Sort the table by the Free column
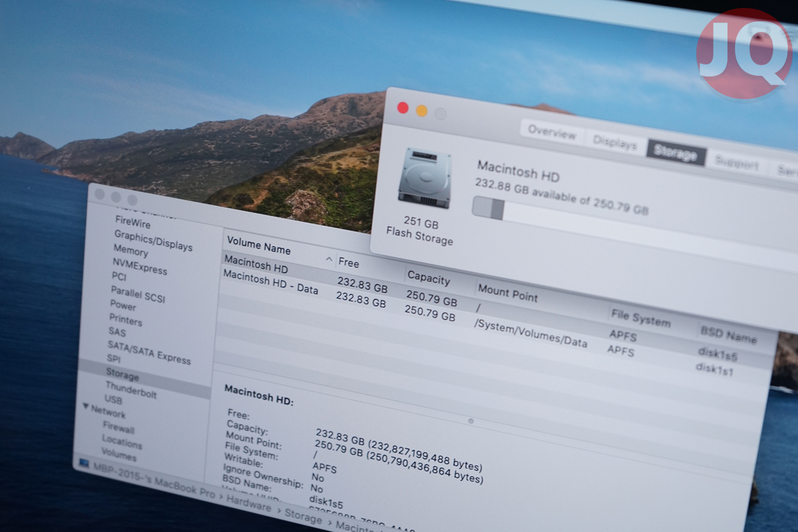 [x=348, y=263]
